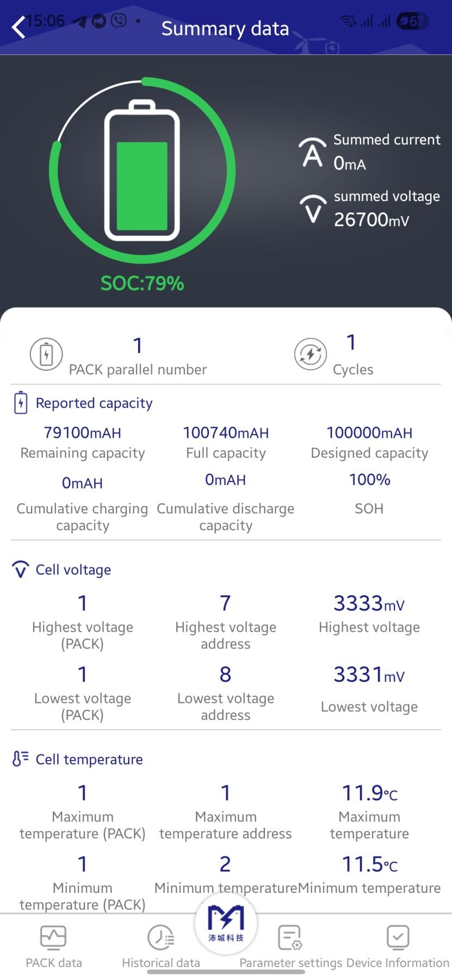Tap the center logo button in bottom bar
Screen dimensions: 452x980
coord(226,922)
